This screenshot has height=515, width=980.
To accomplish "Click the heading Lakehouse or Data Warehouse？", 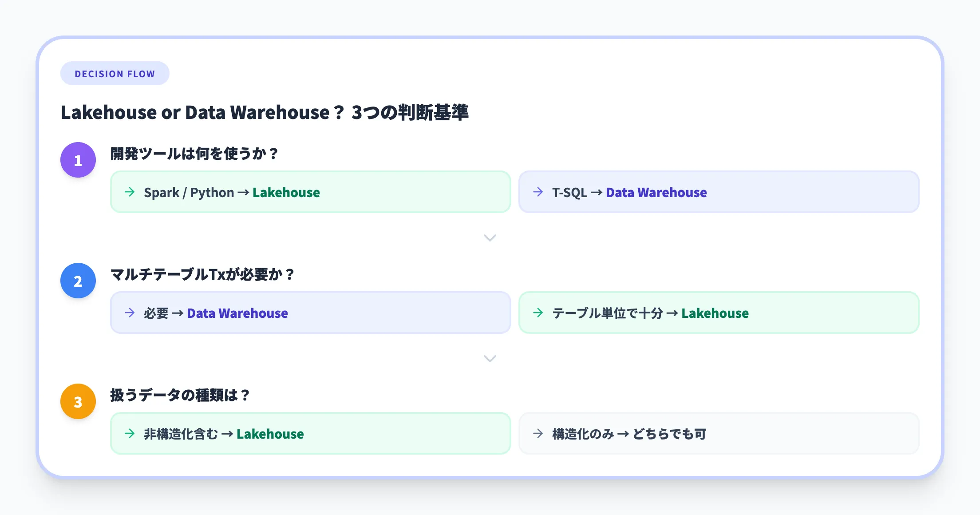I will coord(266,113).
